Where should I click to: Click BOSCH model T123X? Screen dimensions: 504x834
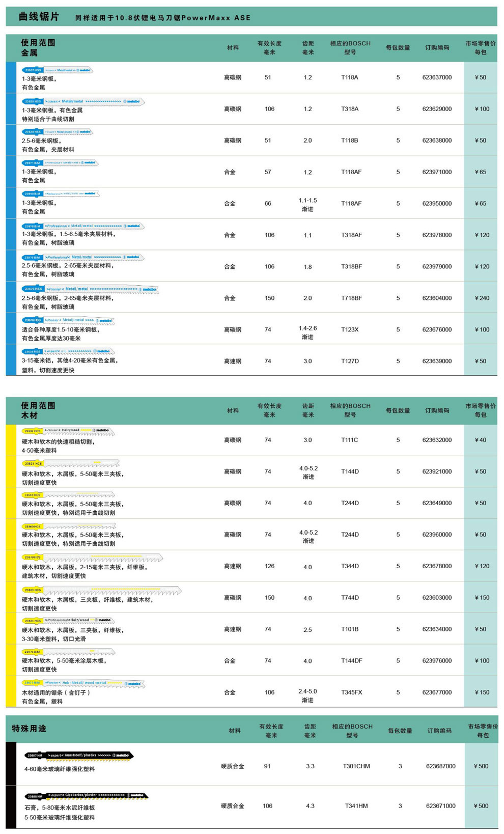350,330
